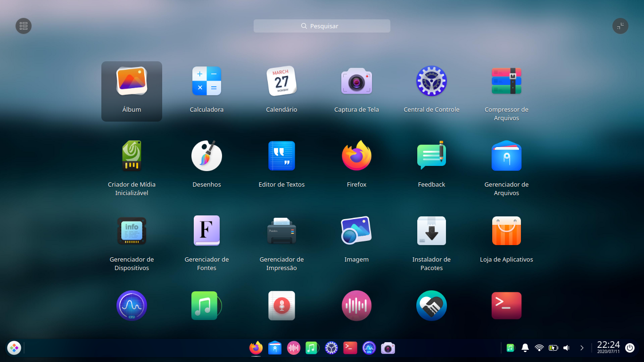644x362 pixels.
Task: Click the music tray indicator
Action: click(x=510, y=348)
